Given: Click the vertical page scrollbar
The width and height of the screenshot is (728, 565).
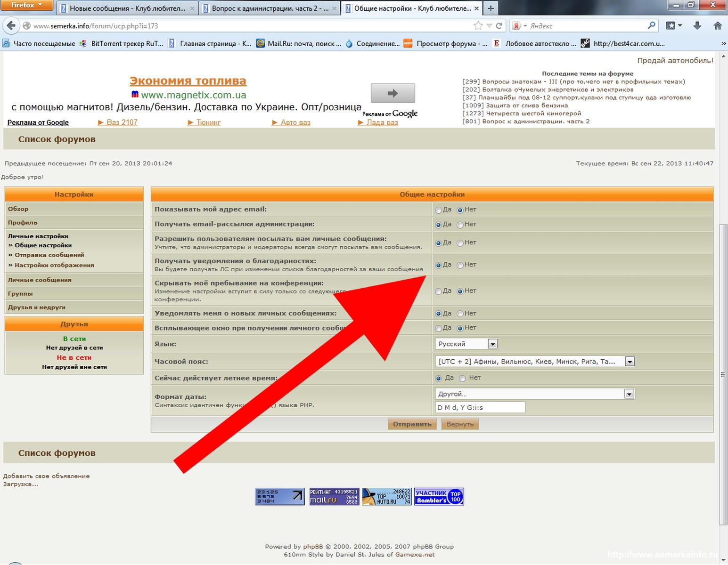Looking at the screenshot, I should tap(723, 374).
